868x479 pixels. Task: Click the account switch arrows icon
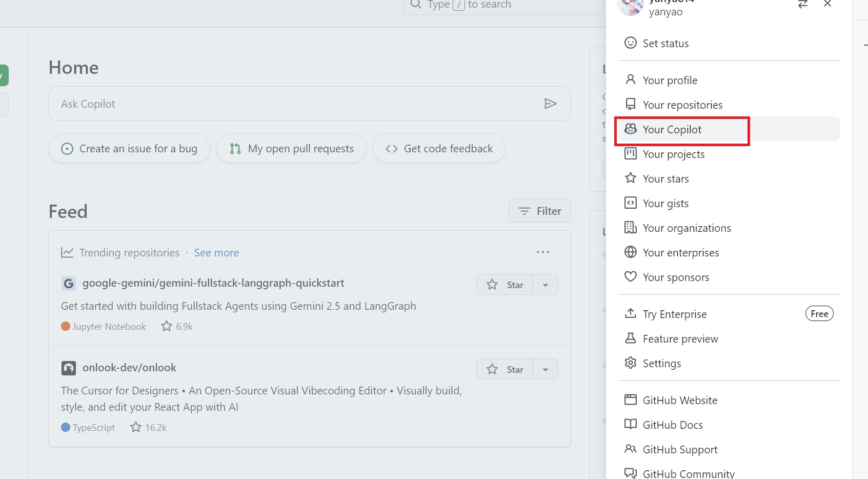[x=803, y=4]
